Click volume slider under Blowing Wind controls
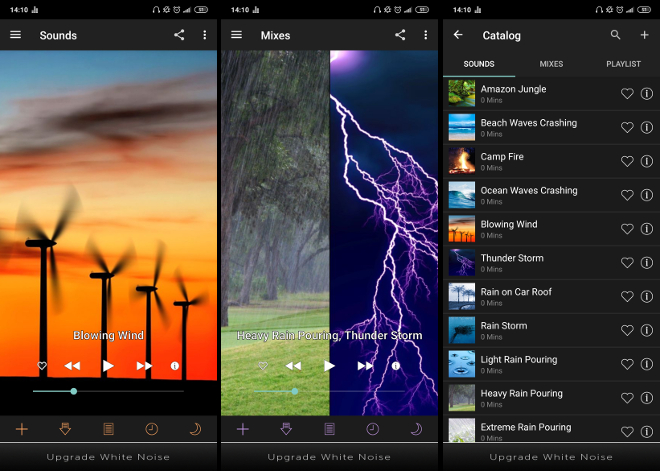 pyautogui.click(x=108, y=391)
